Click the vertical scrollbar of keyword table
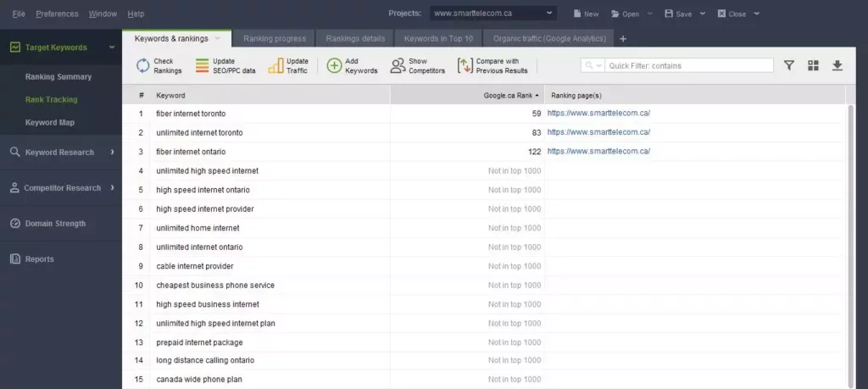868x389 pixels. click(851, 246)
